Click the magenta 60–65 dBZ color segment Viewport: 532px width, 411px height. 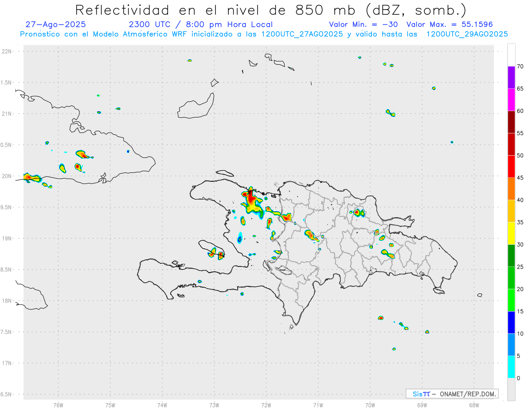click(511, 100)
